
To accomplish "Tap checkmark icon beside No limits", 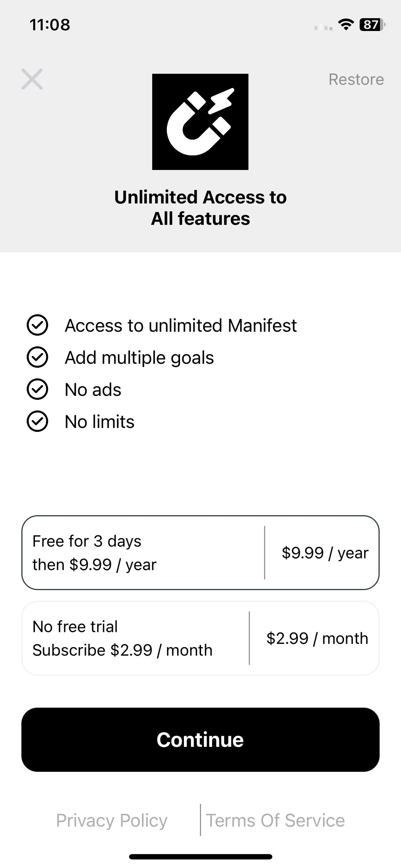I will click(x=37, y=421).
